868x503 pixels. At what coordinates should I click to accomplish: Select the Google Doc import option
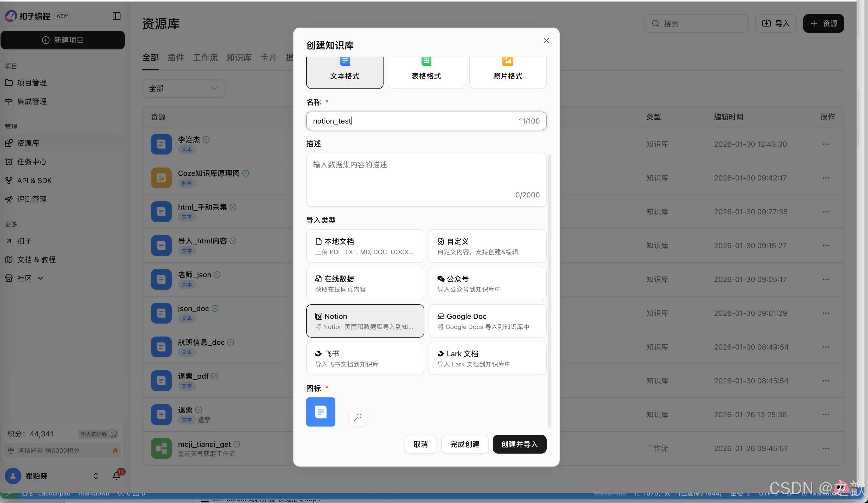[487, 320]
